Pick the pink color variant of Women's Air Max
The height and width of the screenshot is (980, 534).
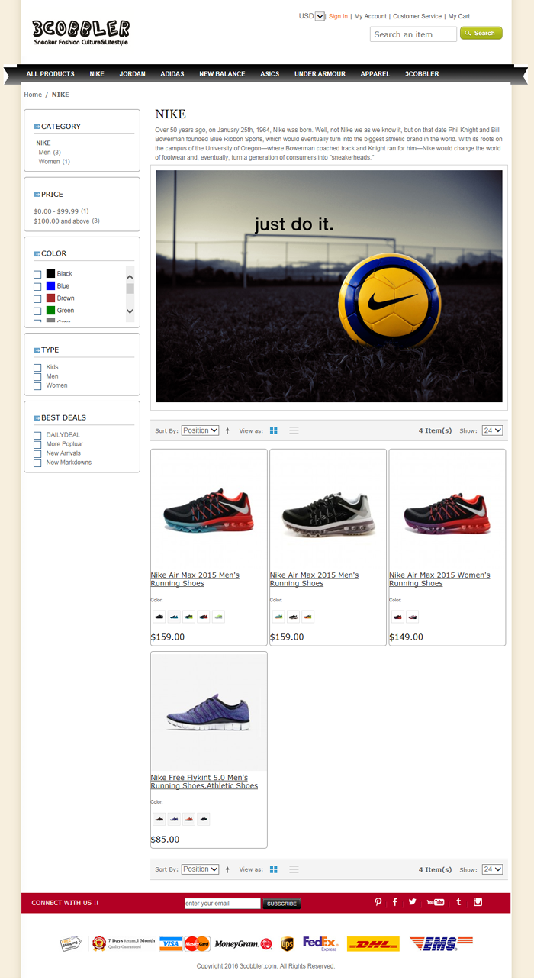tap(413, 617)
